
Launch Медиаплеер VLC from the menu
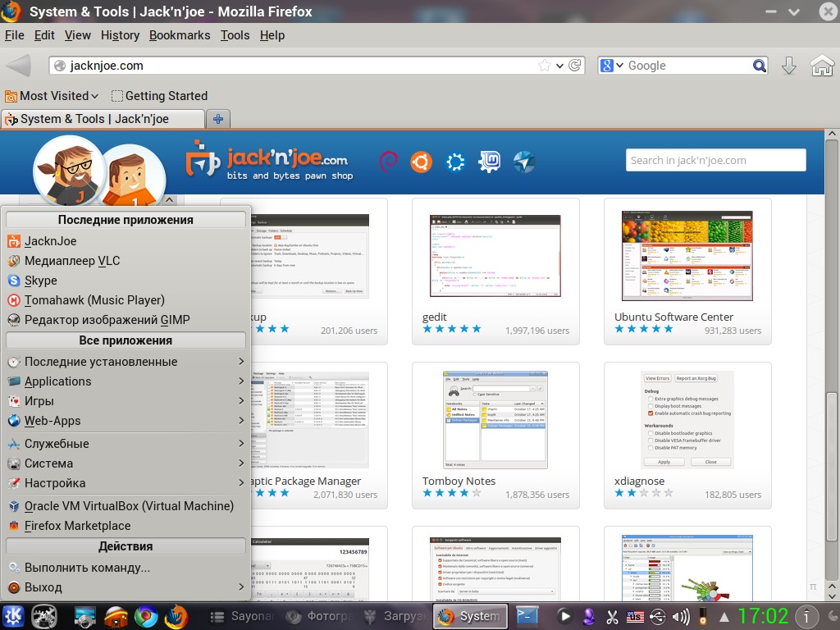tap(126, 261)
